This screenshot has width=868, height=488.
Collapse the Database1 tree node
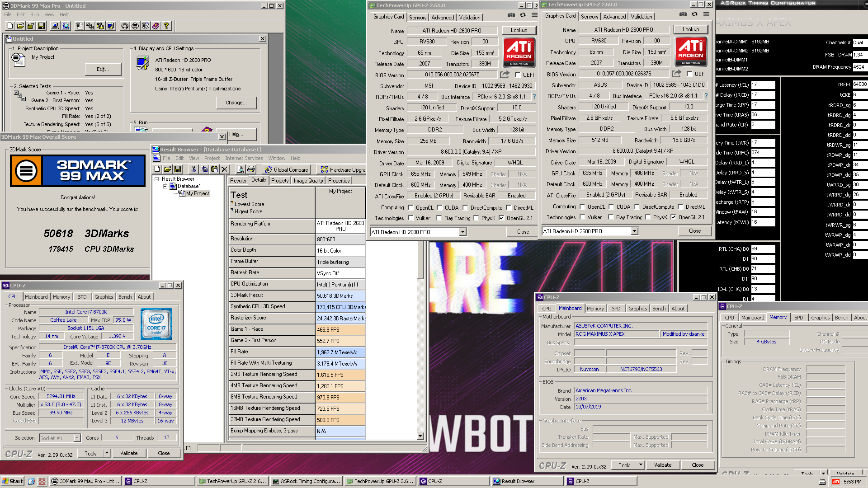pyautogui.click(x=165, y=186)
